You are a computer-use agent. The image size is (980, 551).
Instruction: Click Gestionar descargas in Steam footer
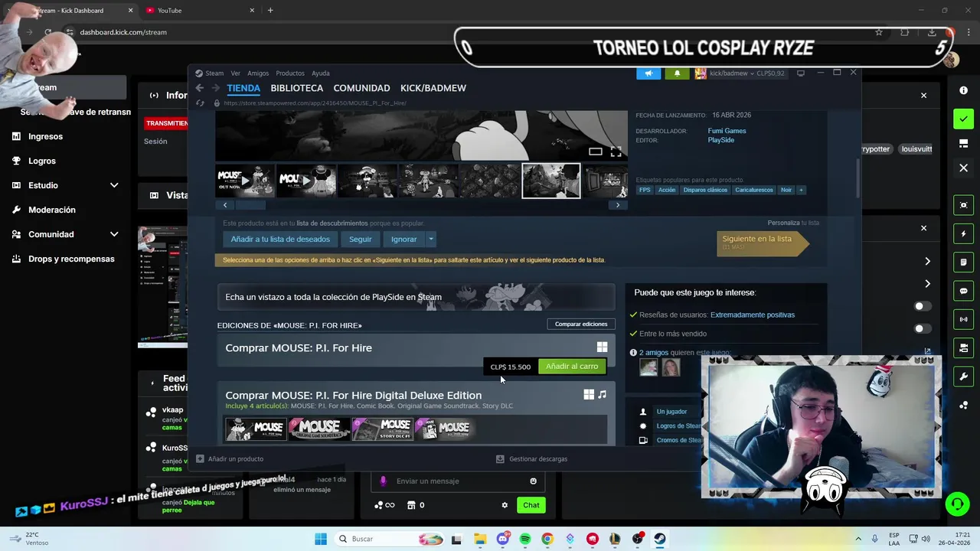tap(531, 459)
